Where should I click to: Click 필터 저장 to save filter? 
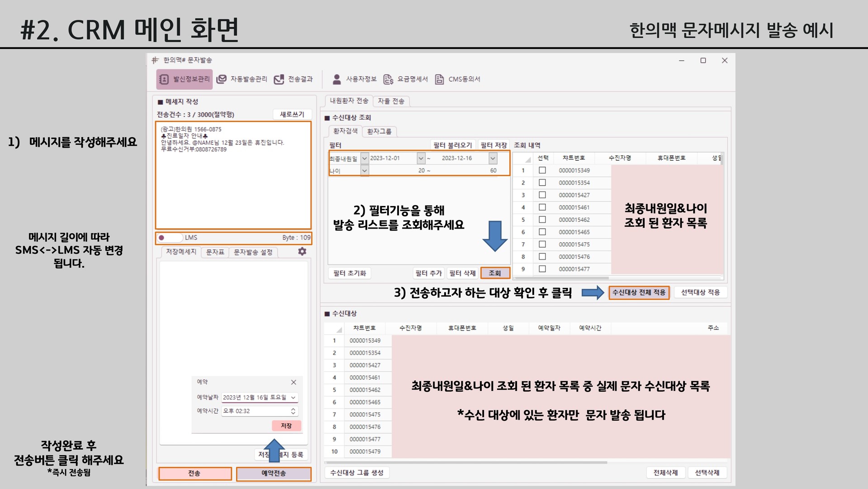pos(493,145)
